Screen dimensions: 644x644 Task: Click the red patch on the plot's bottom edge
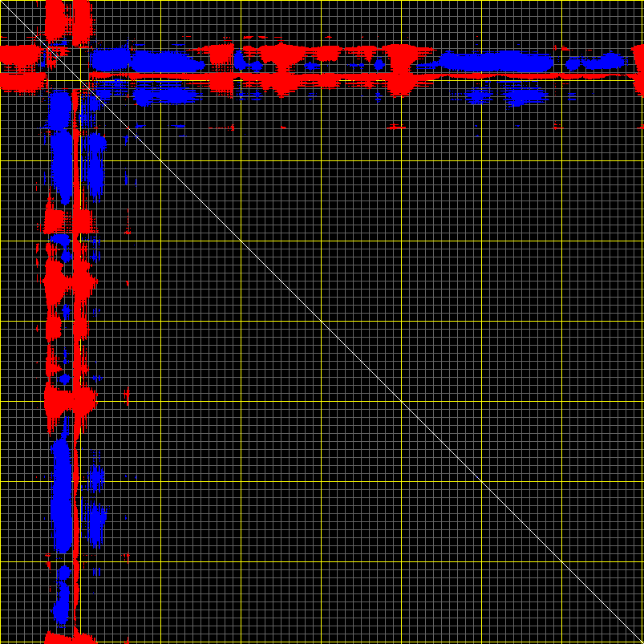[68, 638]
